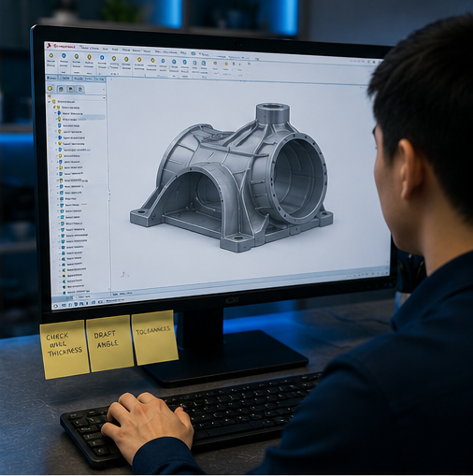Click the blue eye-shaped icon in the menu bar
The height and width of the screenshot is (476, 473).
point(193,53)
